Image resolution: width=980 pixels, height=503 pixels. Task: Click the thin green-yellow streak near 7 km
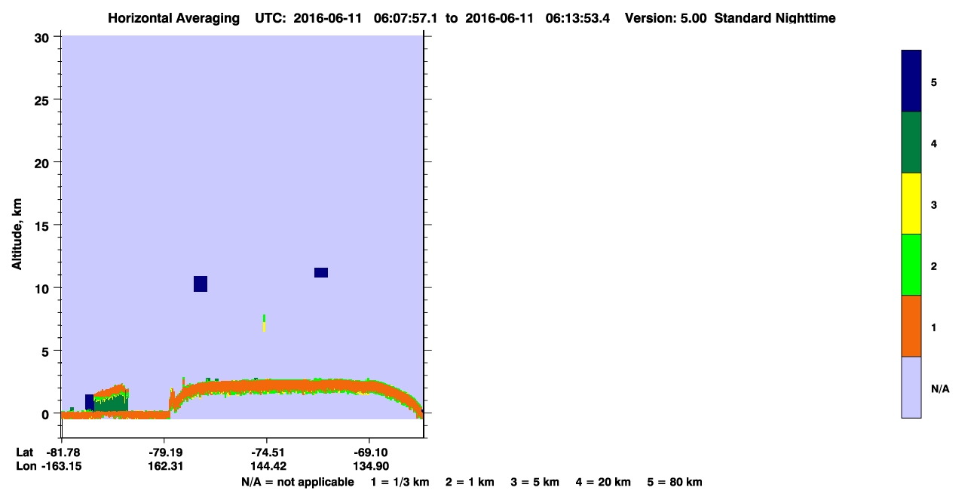[264, 323]
